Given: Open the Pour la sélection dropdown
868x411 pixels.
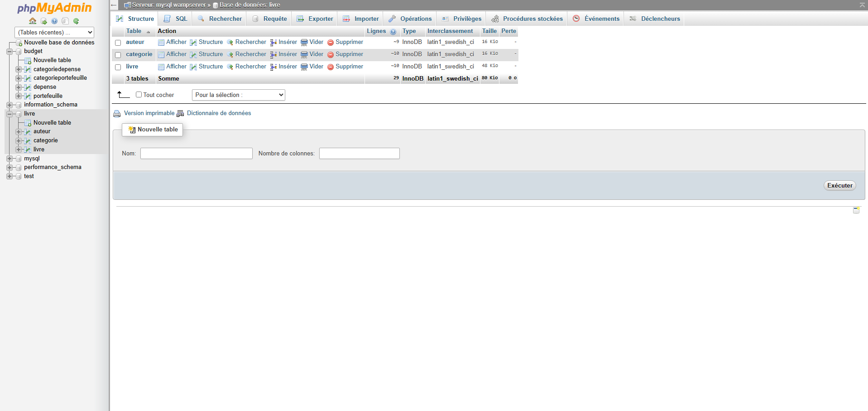Looking at the screenshot, I should [238, 95].
